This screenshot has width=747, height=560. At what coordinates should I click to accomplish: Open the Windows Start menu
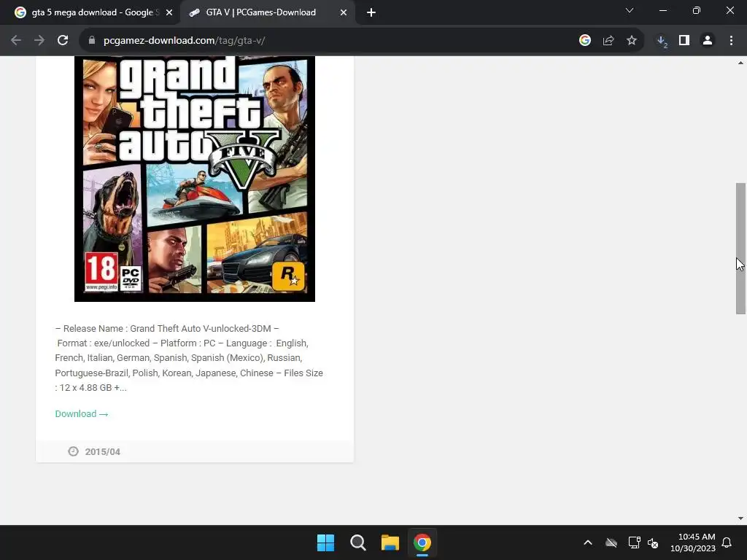coord(326,542)
